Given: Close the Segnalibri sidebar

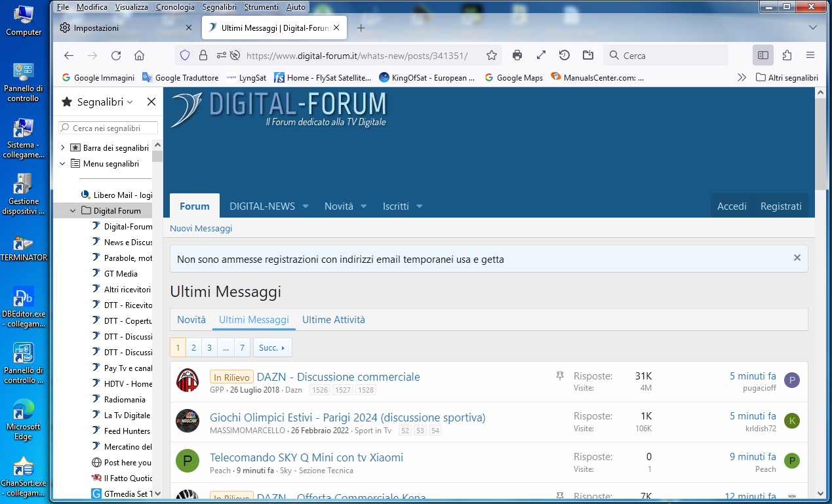Looking at the screenshot, I should 151,102.
